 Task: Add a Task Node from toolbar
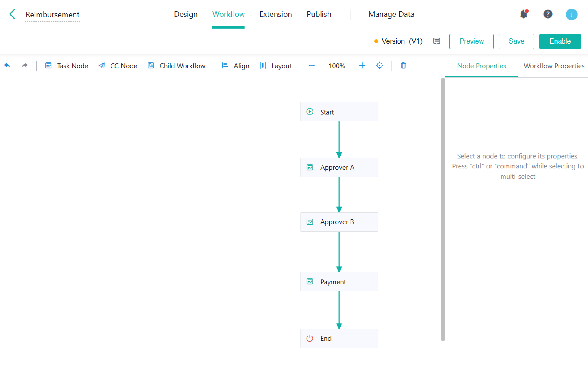(67, 66)
